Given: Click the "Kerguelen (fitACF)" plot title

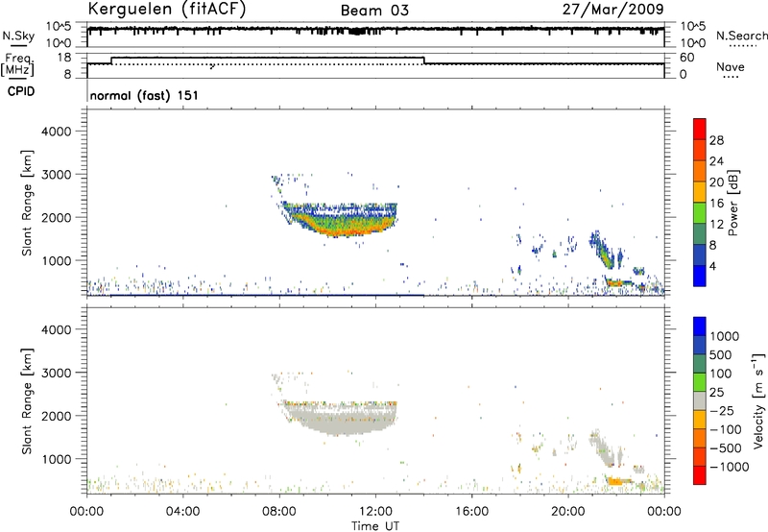Looking at the screenshot, I should [166, 10].
